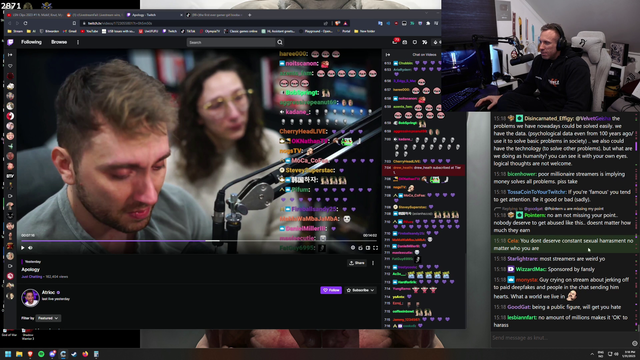Open Brave browser from the taskbar

click(30, 354)
